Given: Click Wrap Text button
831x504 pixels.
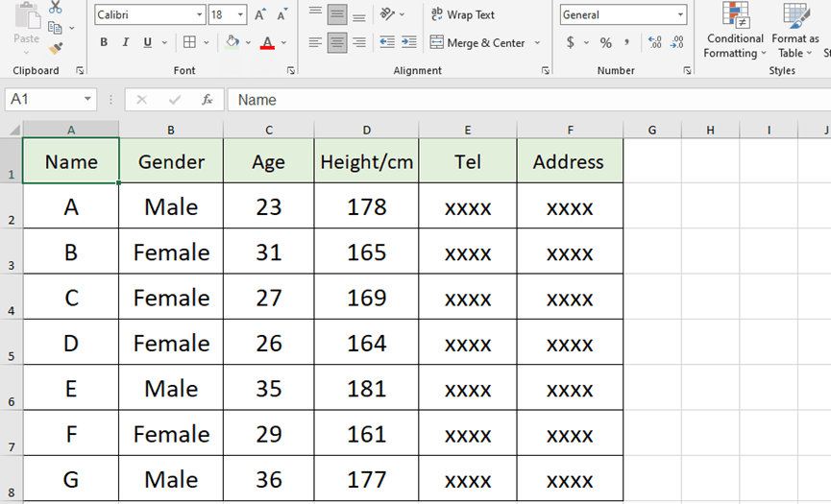Looking at the screenshot, I should point(462,14).
